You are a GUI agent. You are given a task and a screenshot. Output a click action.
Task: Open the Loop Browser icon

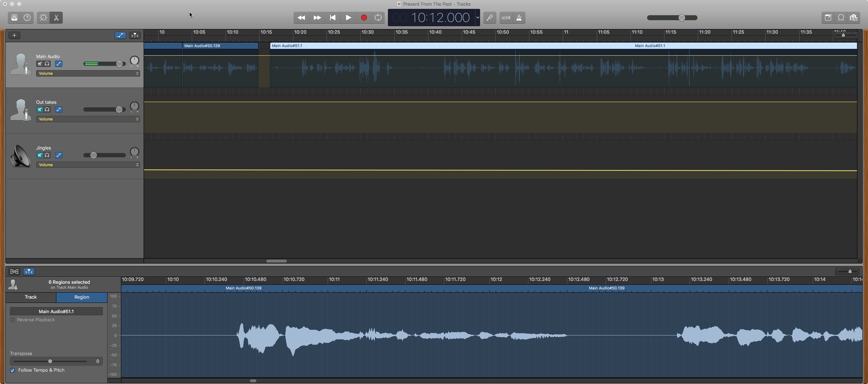[x=841, y=18]
